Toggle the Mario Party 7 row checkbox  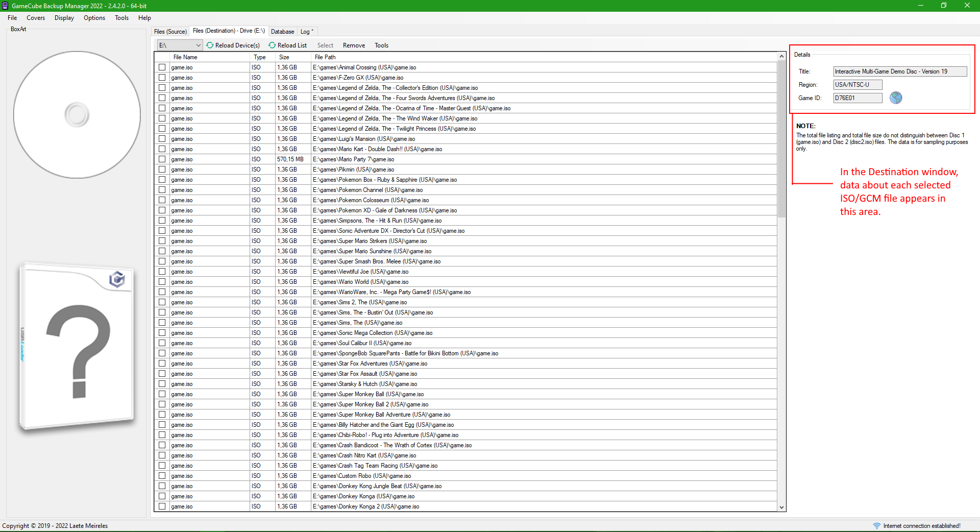point(162,159)
